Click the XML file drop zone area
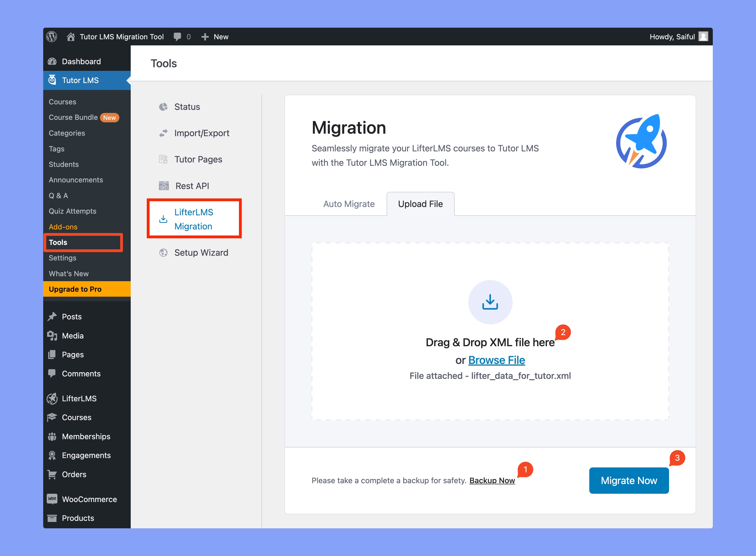This screenshot has width=756, height=556. [490, 332]
